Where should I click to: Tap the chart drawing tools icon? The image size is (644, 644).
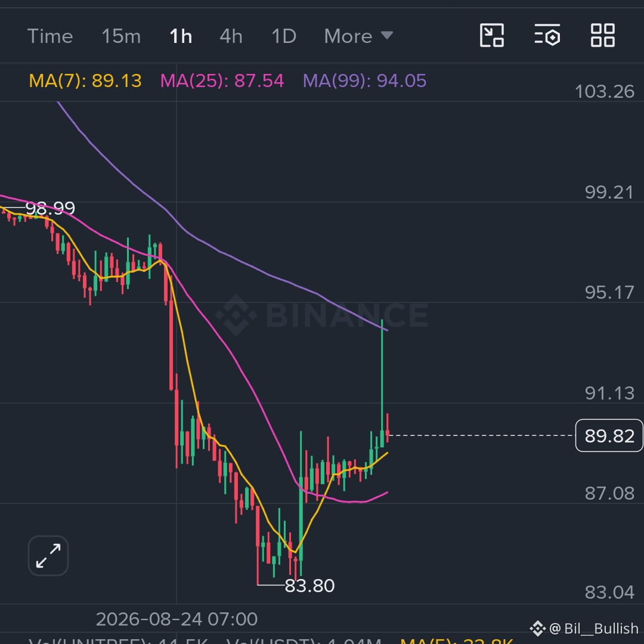[492, 35]
